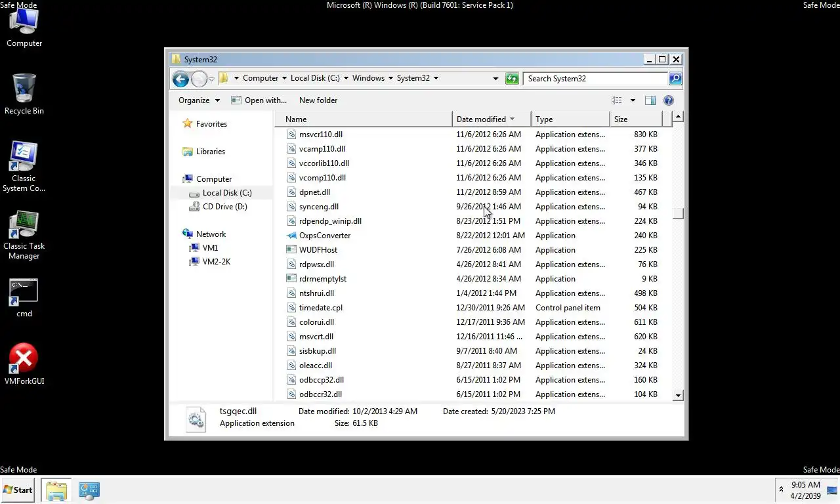Viewport: 840px width, 504px height.
Task: Refresh the System32 folder view
Action: click(x=512, y=79)
